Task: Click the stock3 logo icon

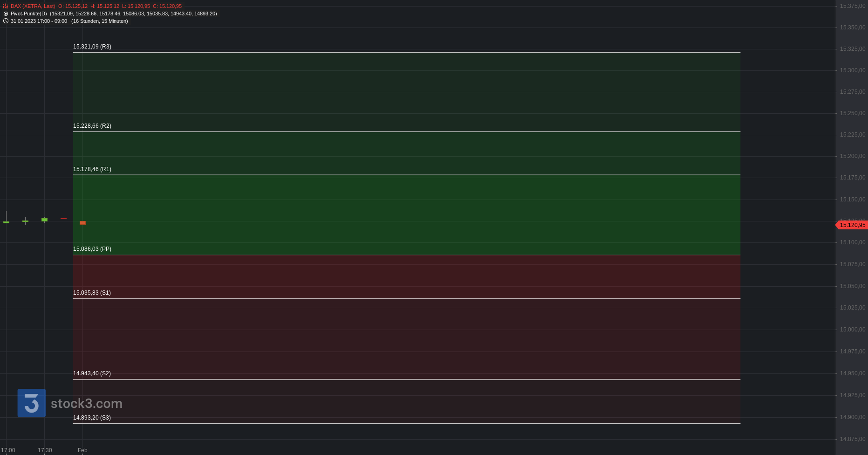Action: 32,403
